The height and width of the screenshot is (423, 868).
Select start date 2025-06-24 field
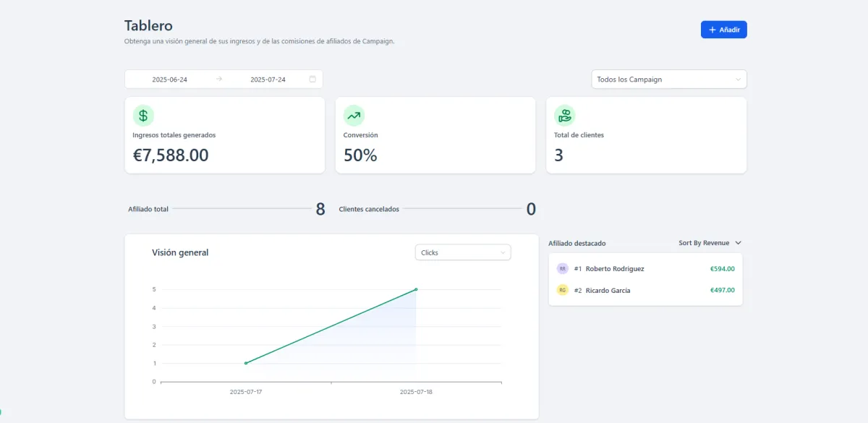tap(170, 80)
